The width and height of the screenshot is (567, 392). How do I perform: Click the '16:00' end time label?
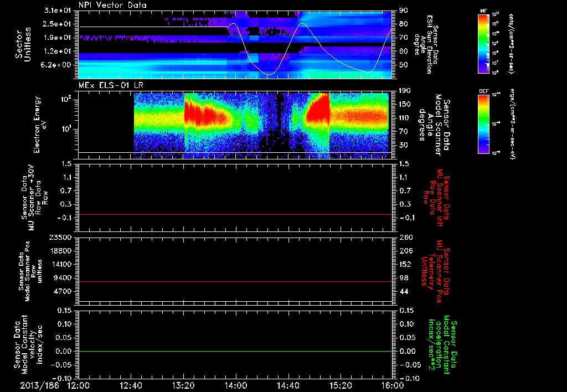[x=393, y=386]
